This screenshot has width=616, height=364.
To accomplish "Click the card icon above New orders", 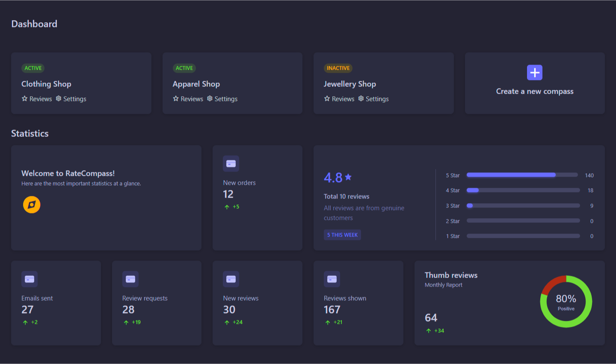I will pos(231,163).
